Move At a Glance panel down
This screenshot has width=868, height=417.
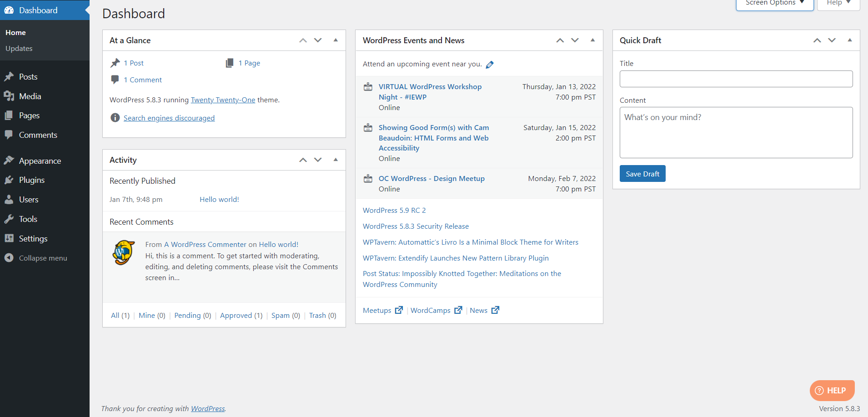318,40
